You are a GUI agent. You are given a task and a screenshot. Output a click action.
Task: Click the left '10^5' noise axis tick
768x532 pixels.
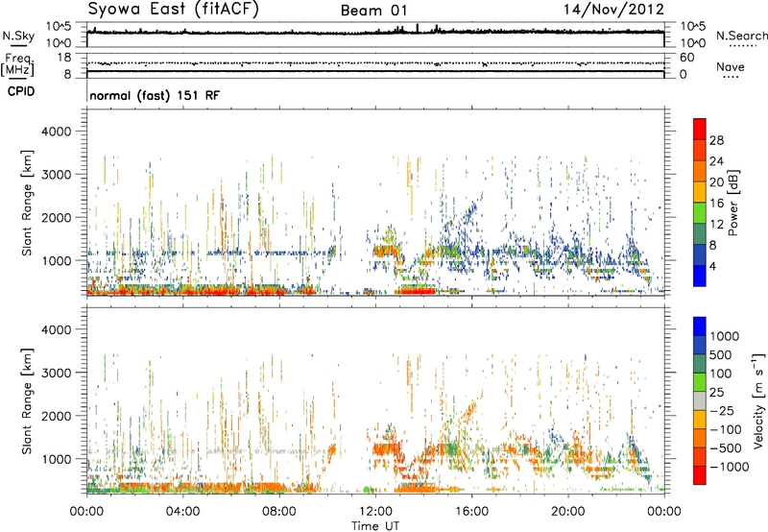[59, 27]
